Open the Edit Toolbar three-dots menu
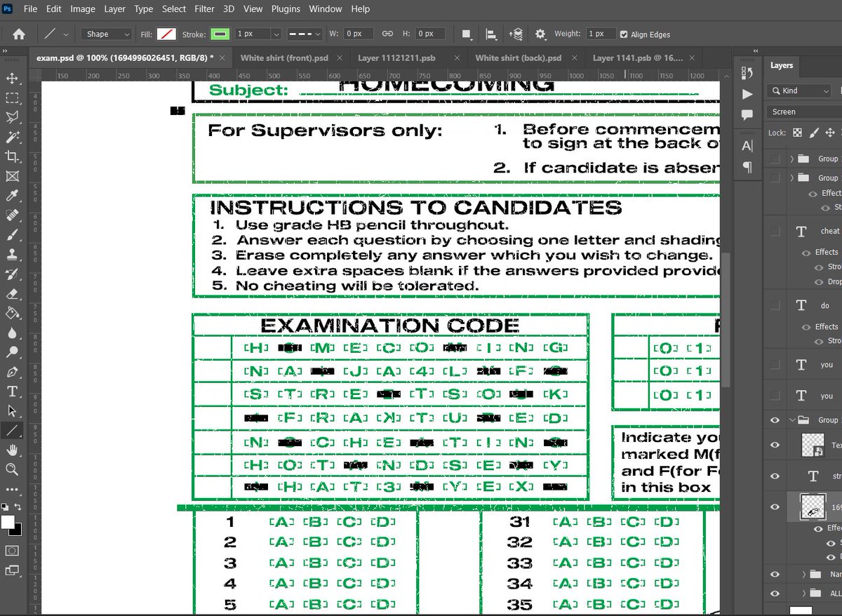Image resolution: width=842 pixels, height=616 pixels. click(12, 489)
